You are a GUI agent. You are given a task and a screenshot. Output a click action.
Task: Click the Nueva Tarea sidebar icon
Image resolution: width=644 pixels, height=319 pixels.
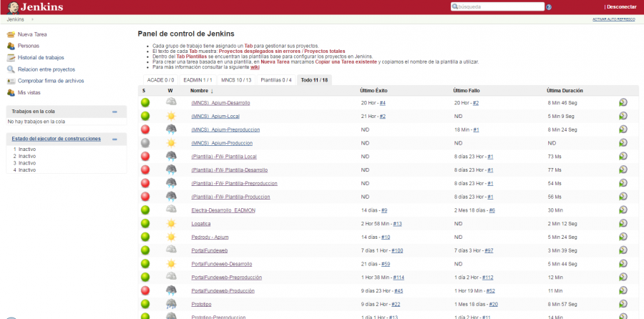point(11,34)
